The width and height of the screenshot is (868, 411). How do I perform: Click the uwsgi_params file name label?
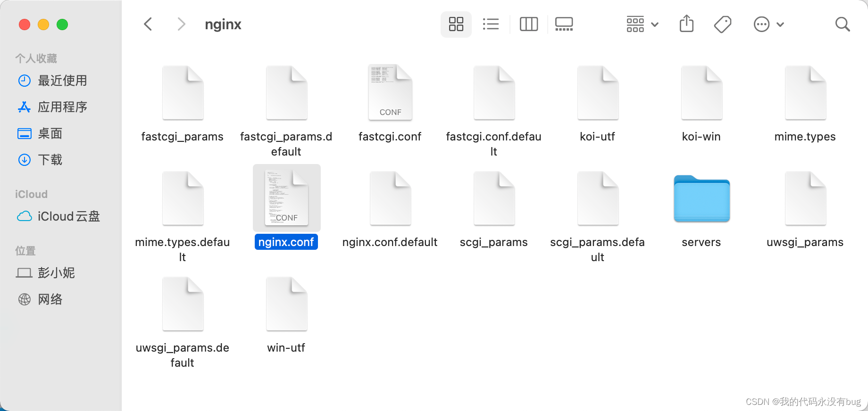(805, 242)
